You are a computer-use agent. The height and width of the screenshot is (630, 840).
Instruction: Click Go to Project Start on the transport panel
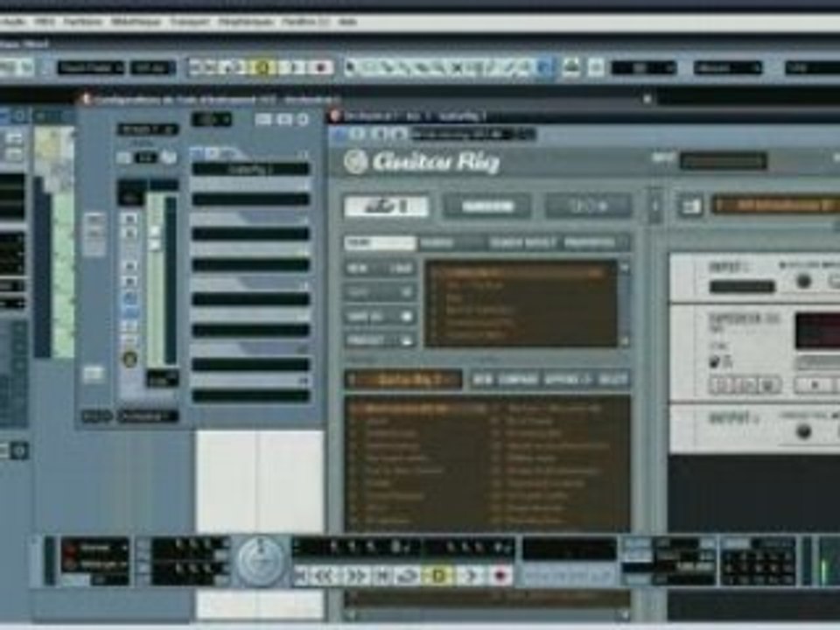click(x=302, y=576)
